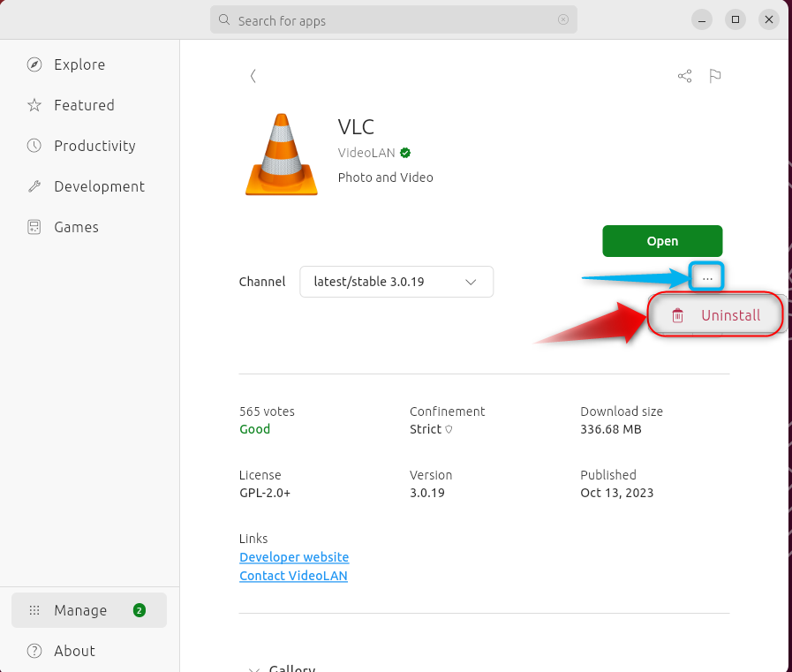The height and width of the screenshot is (672, 792).
Task: Click the Featured star icon
Action: coord(34,105)
